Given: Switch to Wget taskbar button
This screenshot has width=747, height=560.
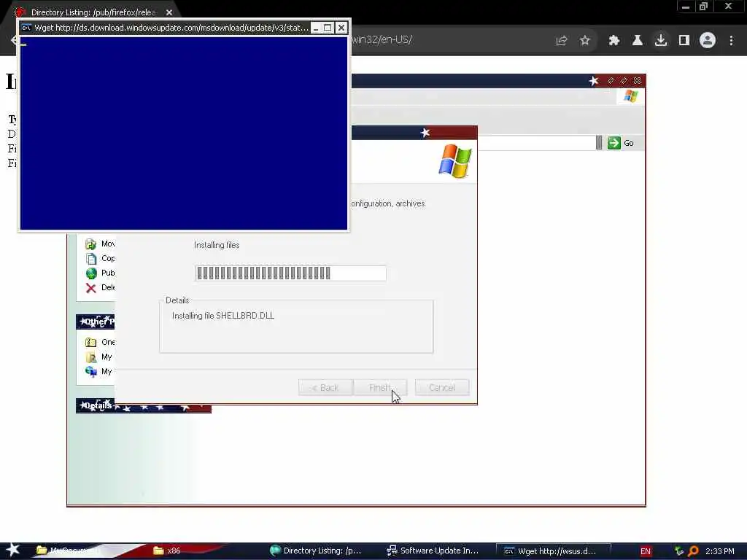Looking at the screenshot, I should click(553, 551).
